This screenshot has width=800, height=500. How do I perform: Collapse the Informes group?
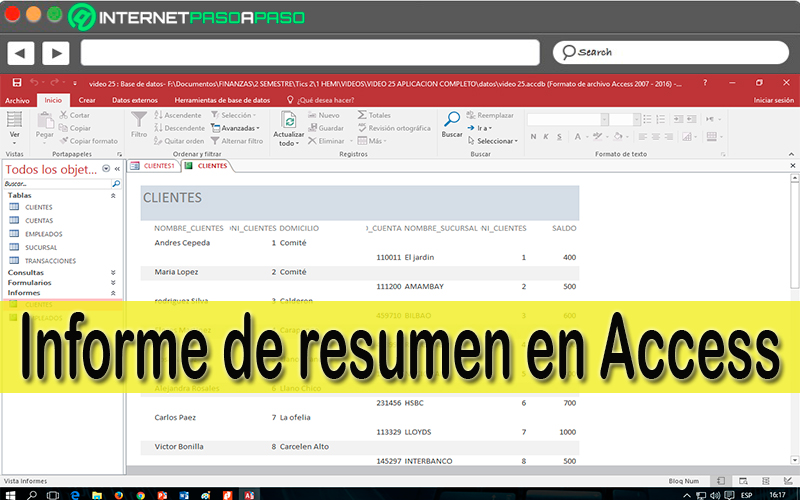click(x=113, y=293)
